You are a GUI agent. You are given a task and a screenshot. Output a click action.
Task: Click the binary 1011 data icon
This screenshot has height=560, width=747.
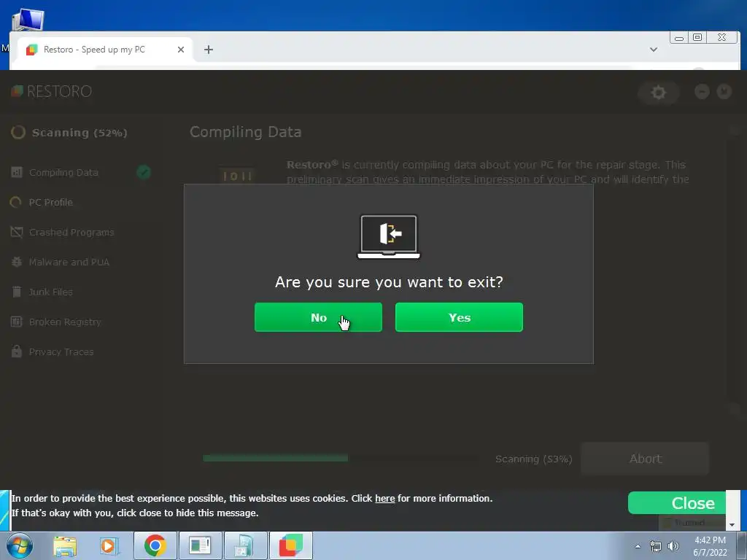(238, 176)
